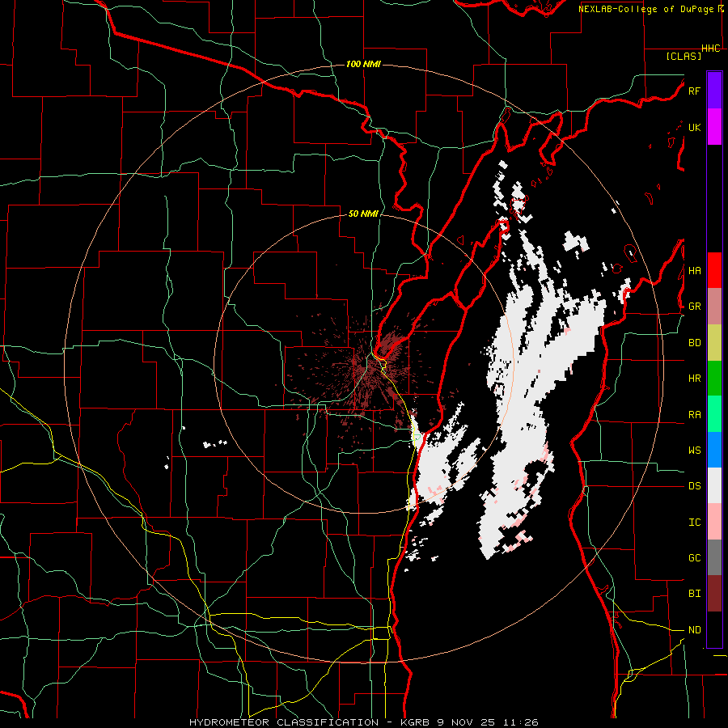Click the DS white legend swatch
This screenshot has height=728, width=728.
click(x=714, y=485)
